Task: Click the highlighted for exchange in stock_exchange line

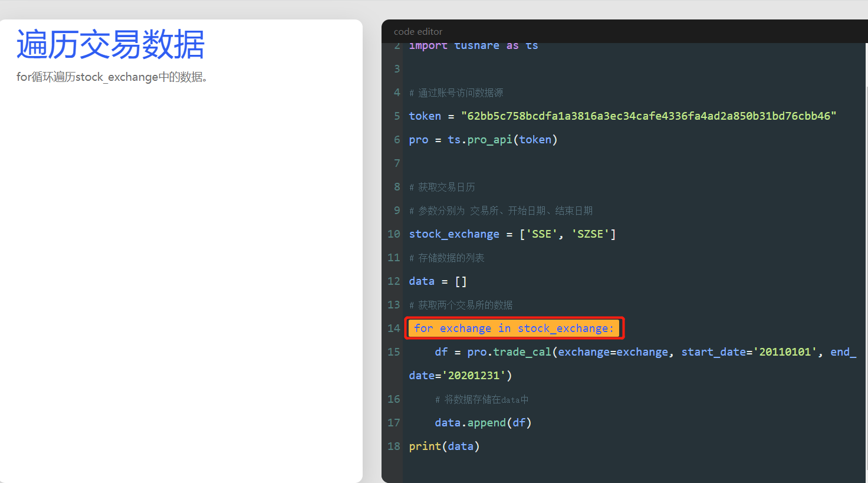Action: (514, 328)
